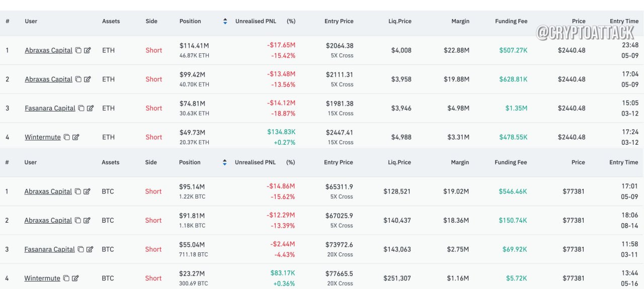Copy Abraxas Capital address in BTC row 1
Image resolution: width=644 pixels, height=289 pixels.
(77, 191)
